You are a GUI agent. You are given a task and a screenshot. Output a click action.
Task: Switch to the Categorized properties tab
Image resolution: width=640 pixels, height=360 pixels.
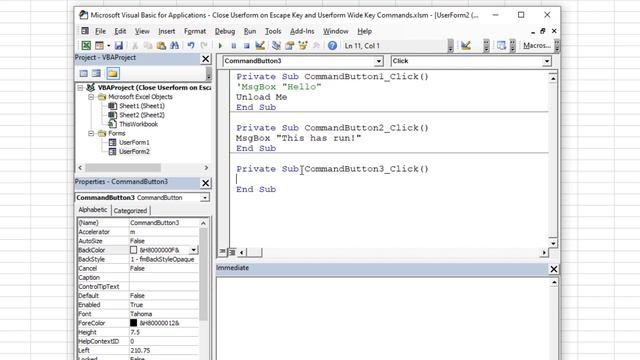point(130,211)
